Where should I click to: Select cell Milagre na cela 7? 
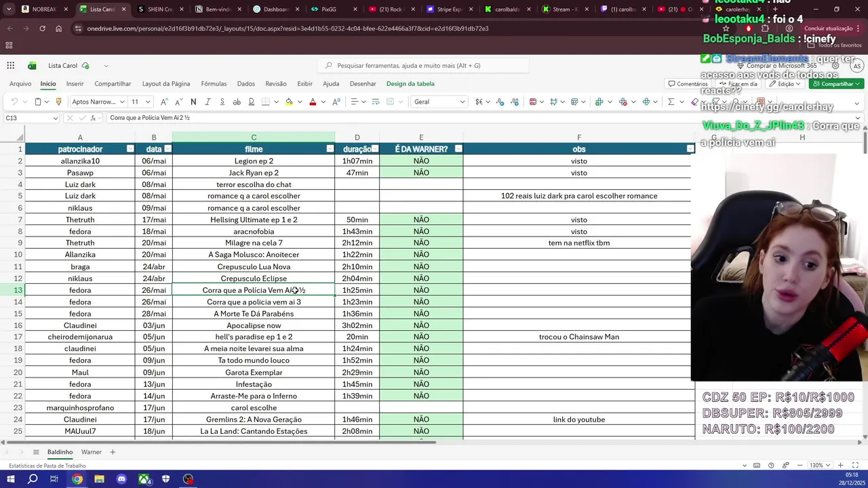254,243
